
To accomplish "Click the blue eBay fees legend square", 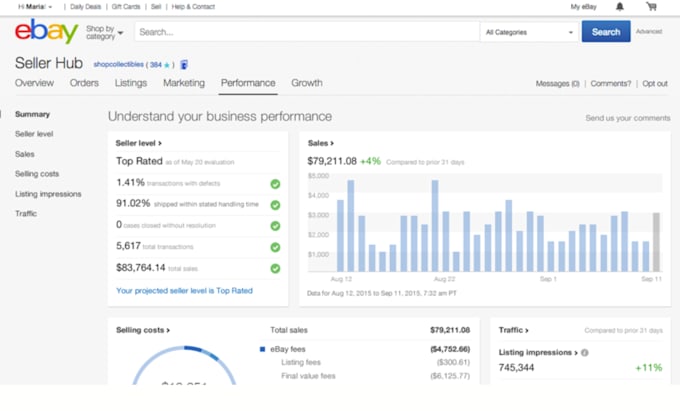I will point(262,349).
